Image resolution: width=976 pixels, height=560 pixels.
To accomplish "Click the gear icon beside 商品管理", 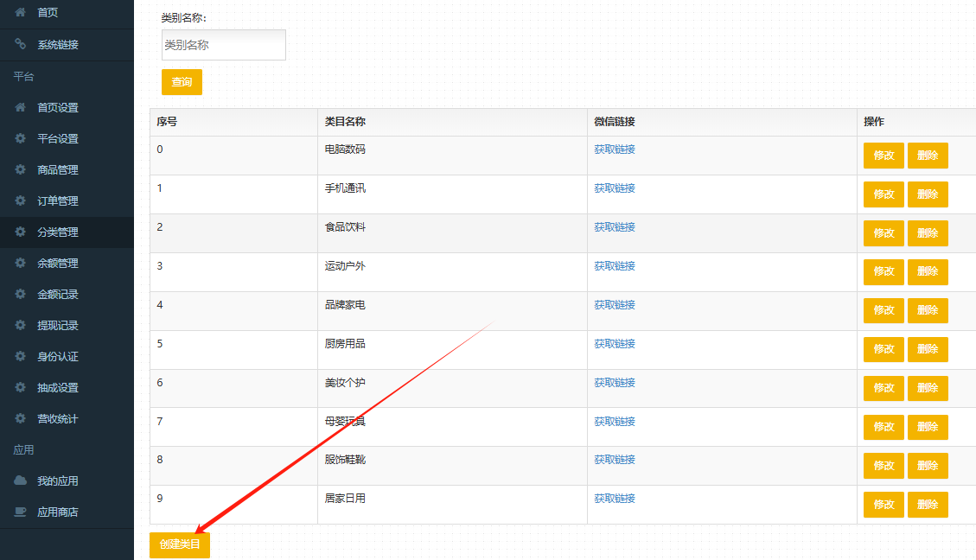I will 21,170.
